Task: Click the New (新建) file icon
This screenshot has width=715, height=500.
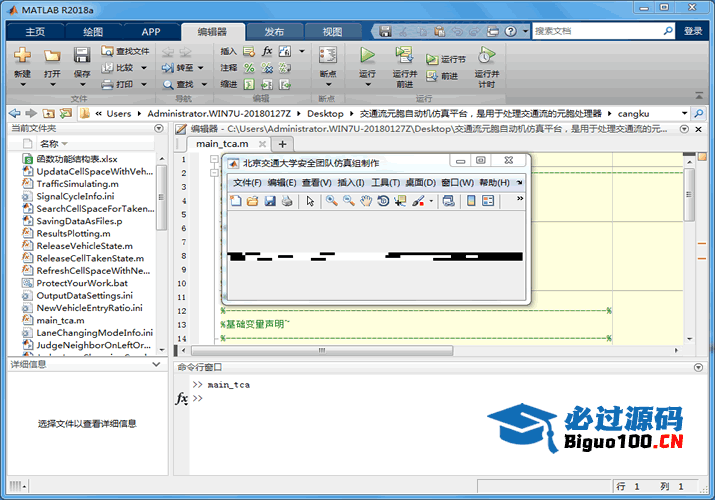Action: coord(22,56)
